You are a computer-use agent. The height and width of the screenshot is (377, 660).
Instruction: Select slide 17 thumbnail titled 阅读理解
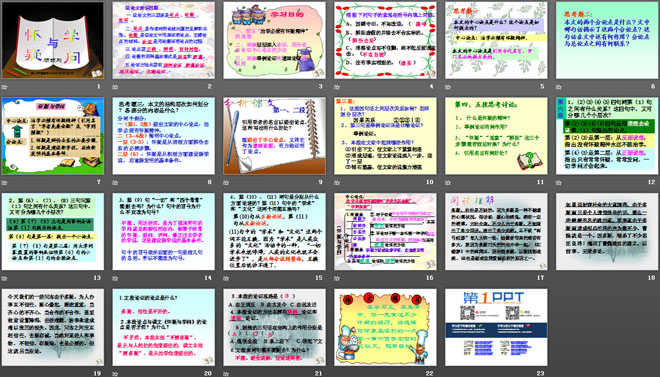(496, 231)
